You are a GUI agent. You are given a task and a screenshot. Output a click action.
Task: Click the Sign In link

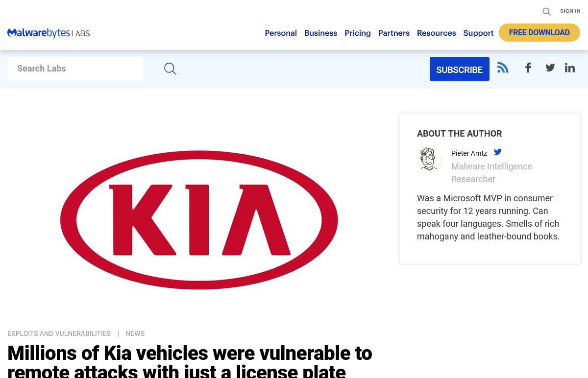tap(570, 11)
